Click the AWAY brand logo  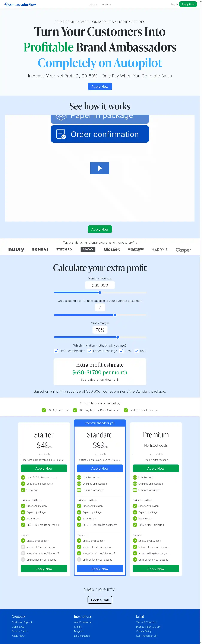88,249
